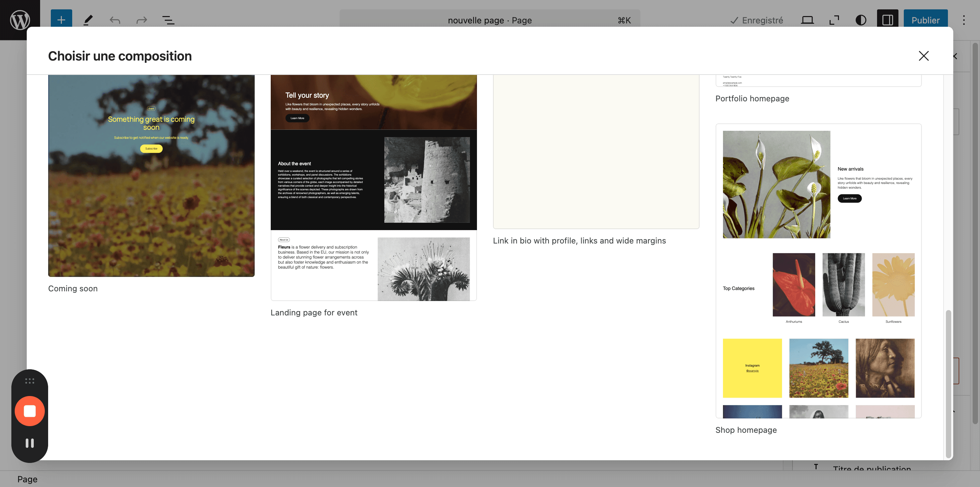The image size is (980, 487).
Task: Click the editor page scrollbar
Action: [975, 233]
